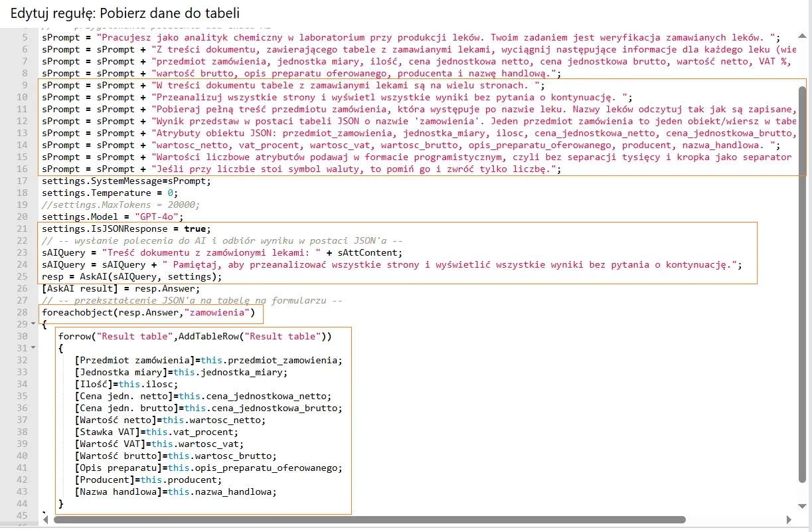
Task: Click the 'resp = AskAI(sAIQuery, settings);' line
Action: coord(131,276)
